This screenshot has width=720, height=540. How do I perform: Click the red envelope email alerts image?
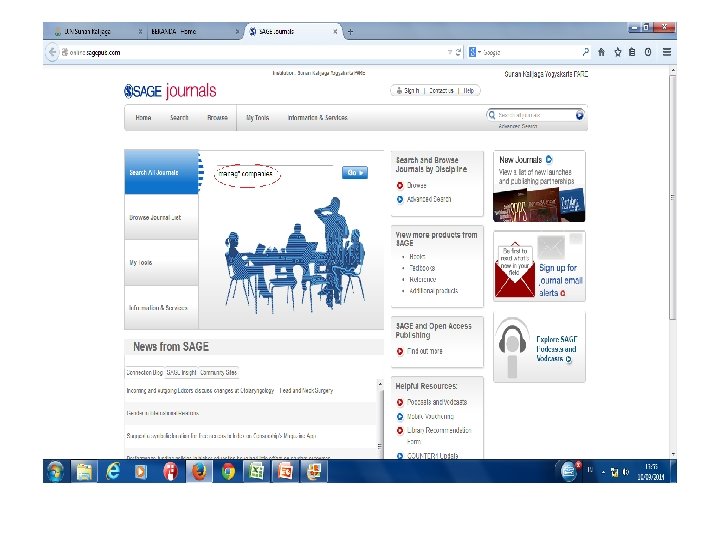coord(515,270)
